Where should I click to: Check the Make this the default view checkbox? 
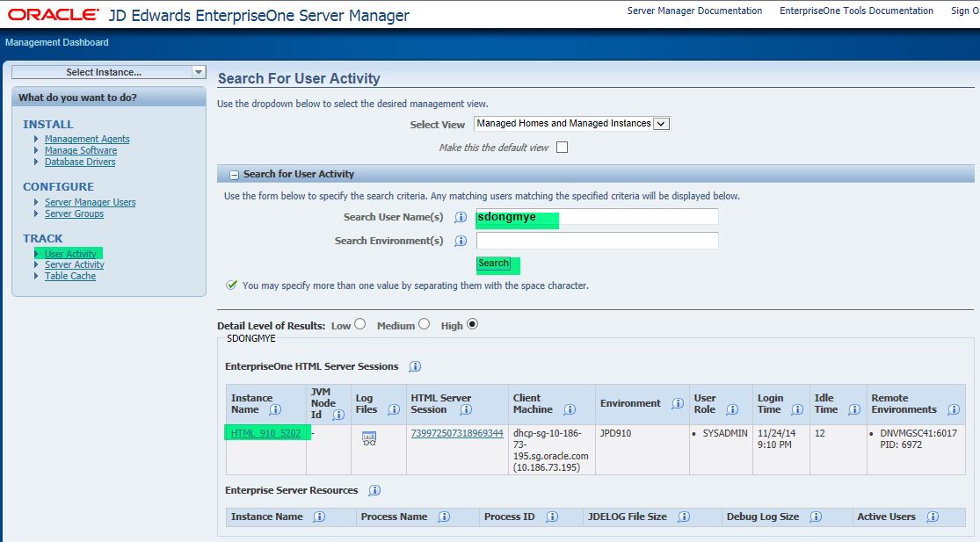coord(562,148)
